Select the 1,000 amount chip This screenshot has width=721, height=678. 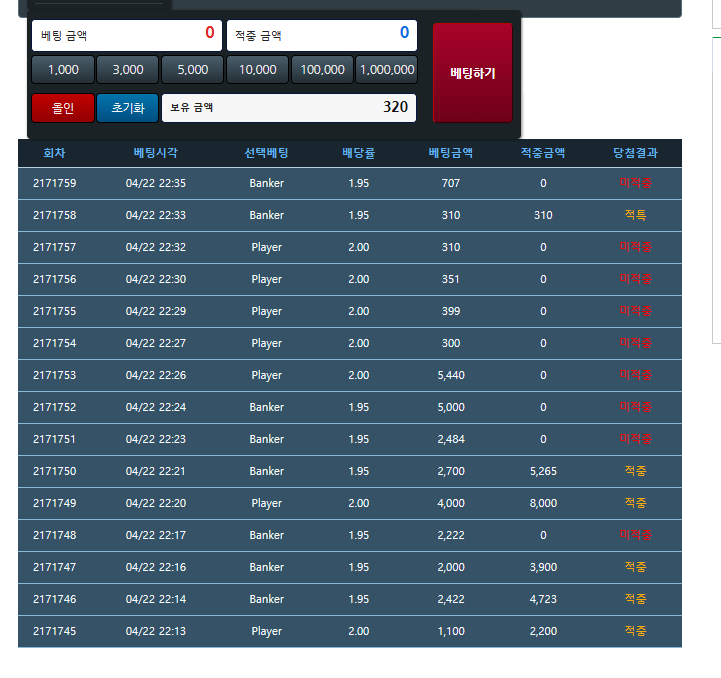click(63, 70)
